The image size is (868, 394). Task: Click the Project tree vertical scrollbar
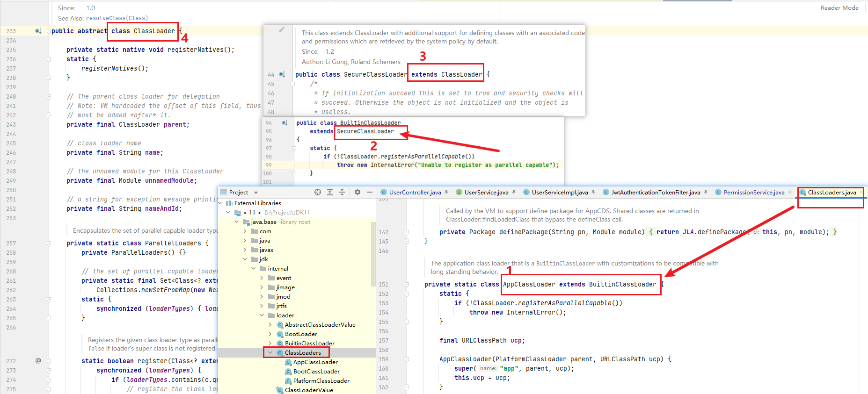click(373, 254)
